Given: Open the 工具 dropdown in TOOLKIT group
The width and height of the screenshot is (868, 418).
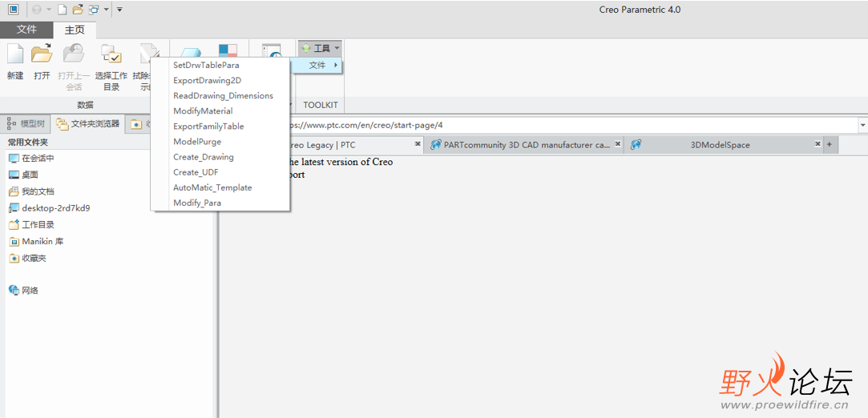Looking at the screenshot, I should click(320, 49).
